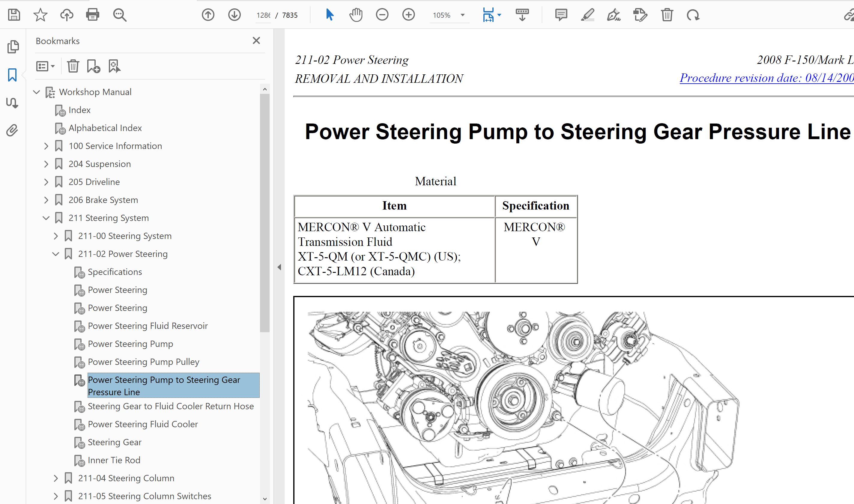Click the Print file icon
This screenshot has width=854, height=504.
point(93,15)
